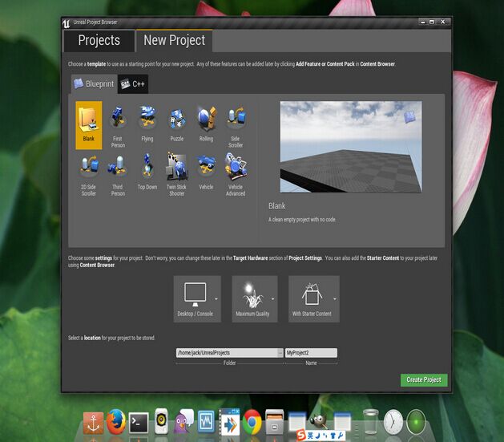Open the Desktop / Console hardware dropdown

pos(197,299)
